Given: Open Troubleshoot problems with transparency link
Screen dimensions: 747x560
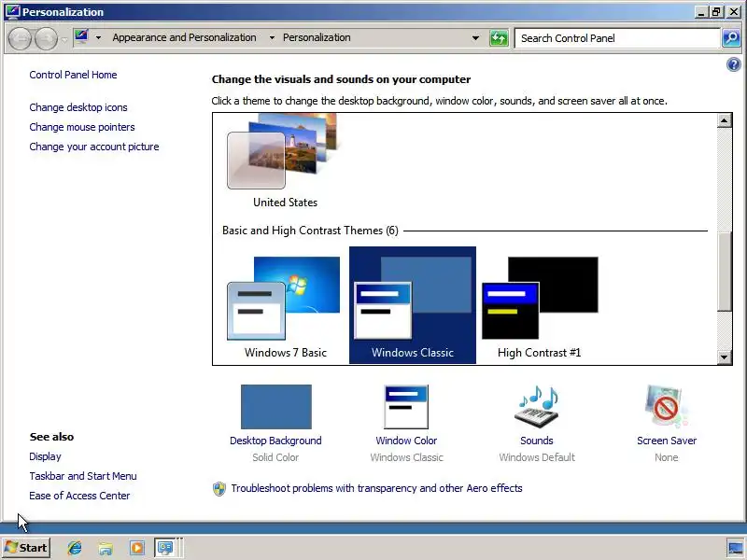Looking at the screenshot, I should (376, 488).
